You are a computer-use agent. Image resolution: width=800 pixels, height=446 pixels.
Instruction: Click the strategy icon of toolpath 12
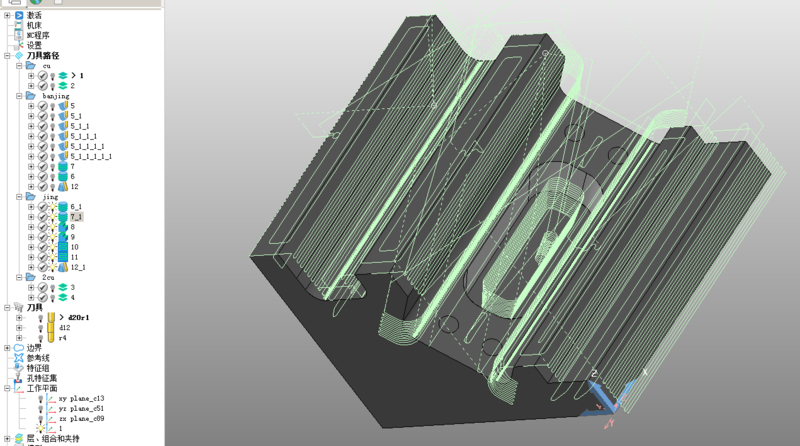pyautogui.click(x=63, y=186)
